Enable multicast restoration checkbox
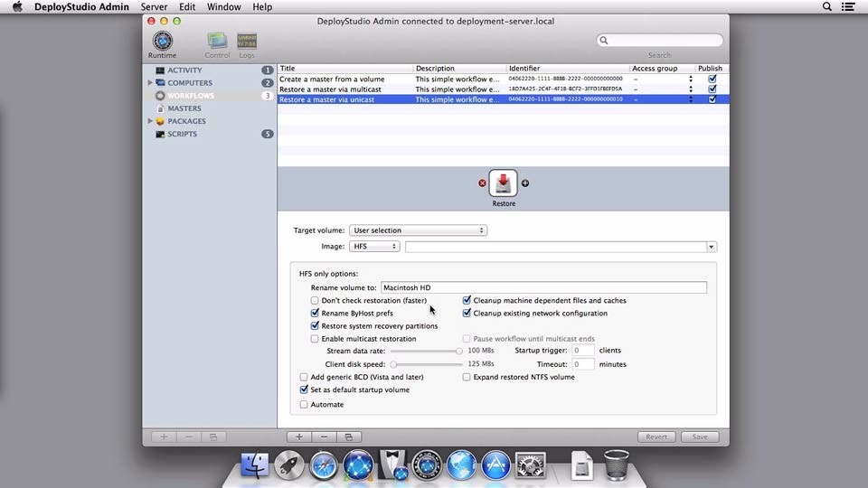This screenshot has width=868, height=488. [315, 339]
